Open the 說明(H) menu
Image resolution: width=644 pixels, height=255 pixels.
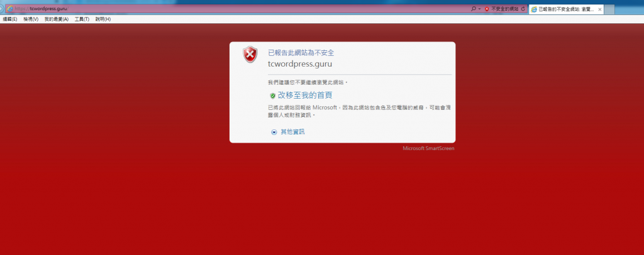coord(103,19)
